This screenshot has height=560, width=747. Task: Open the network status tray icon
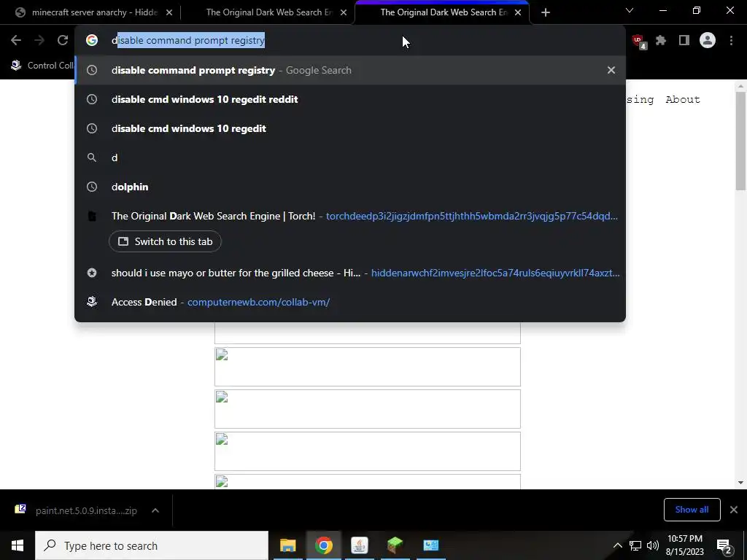point(635,545)
